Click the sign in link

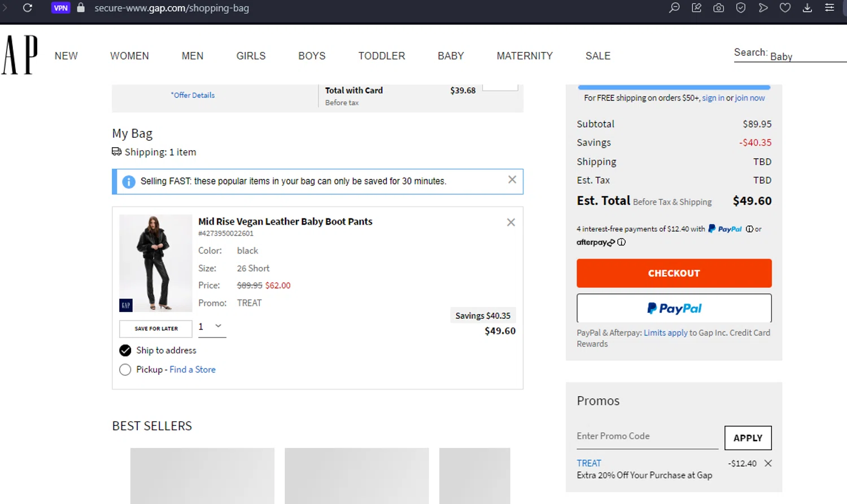(713, 98)
